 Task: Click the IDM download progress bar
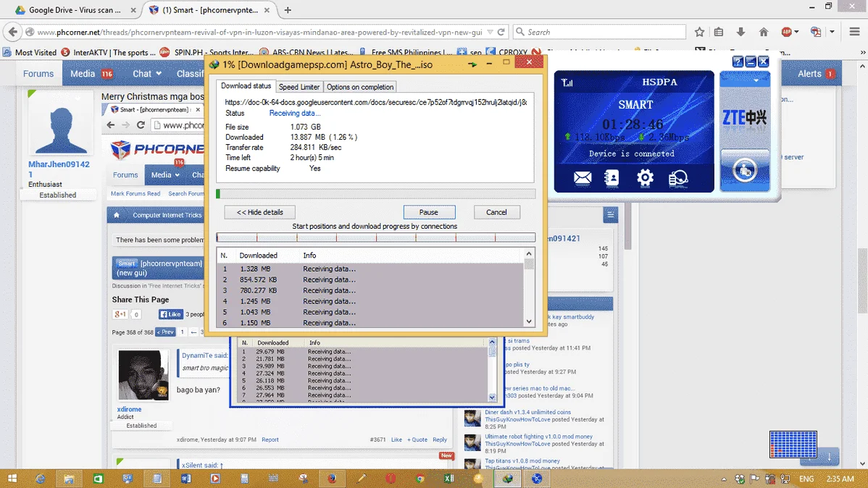[376, 193]
